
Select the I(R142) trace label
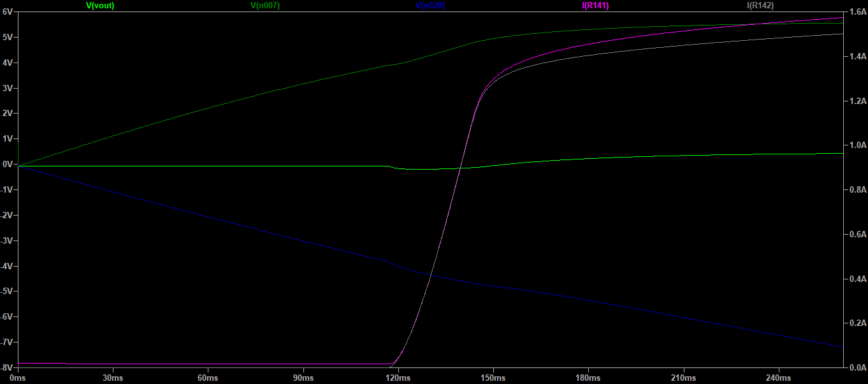[760, 5]
